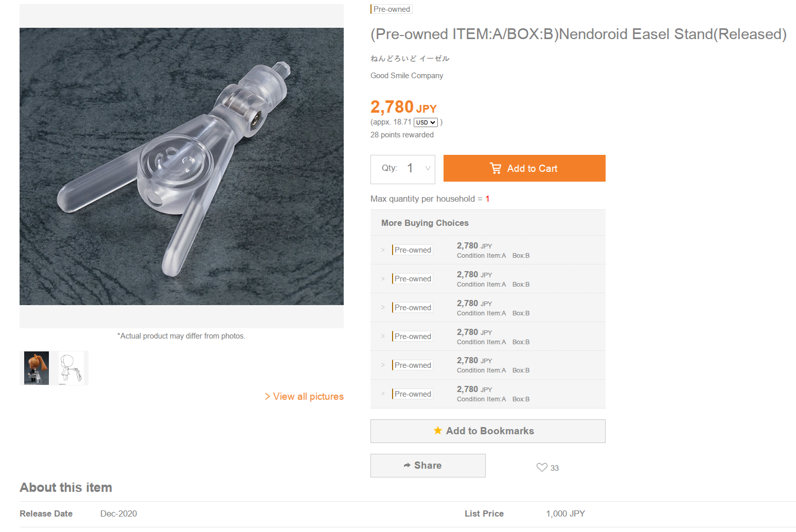Select the line-drawing sketch thumbnail
This screenshot has width=796, height=532.
[x=71, y=368]
